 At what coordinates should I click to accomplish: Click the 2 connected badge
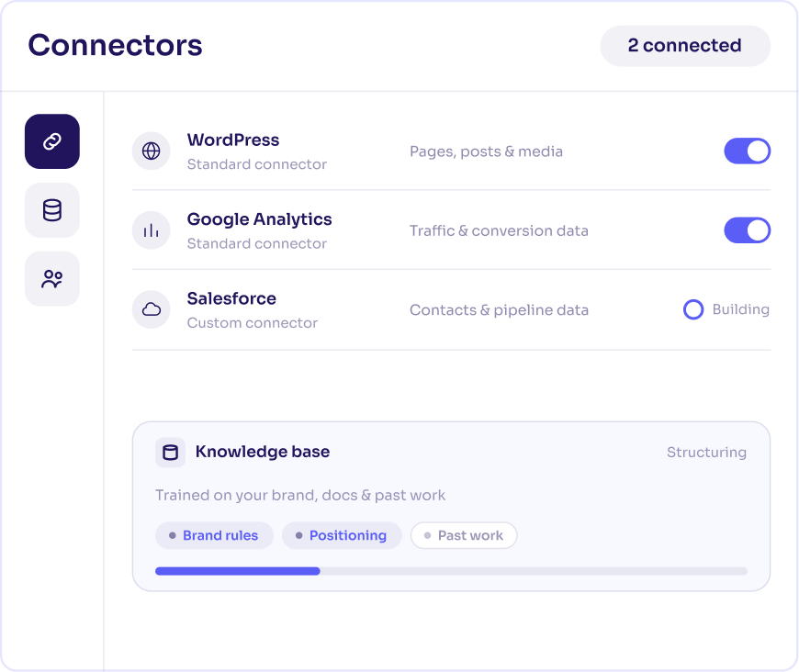click(x=685, y=46)
